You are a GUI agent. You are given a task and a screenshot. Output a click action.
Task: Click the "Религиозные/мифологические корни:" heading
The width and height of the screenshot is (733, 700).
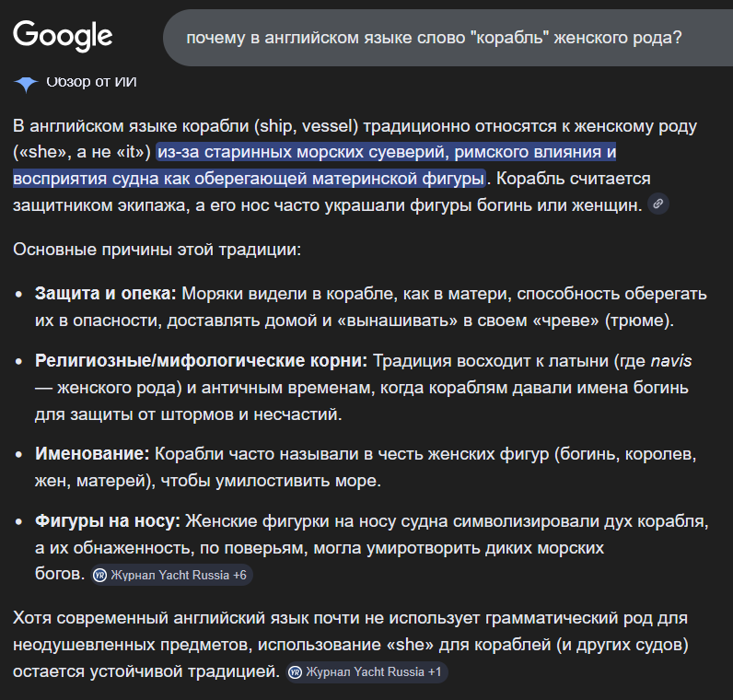tap(201, 360)
